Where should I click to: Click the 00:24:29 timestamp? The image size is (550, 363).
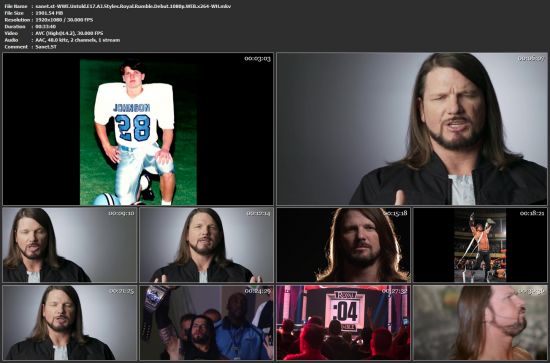[x=257, y=291]
